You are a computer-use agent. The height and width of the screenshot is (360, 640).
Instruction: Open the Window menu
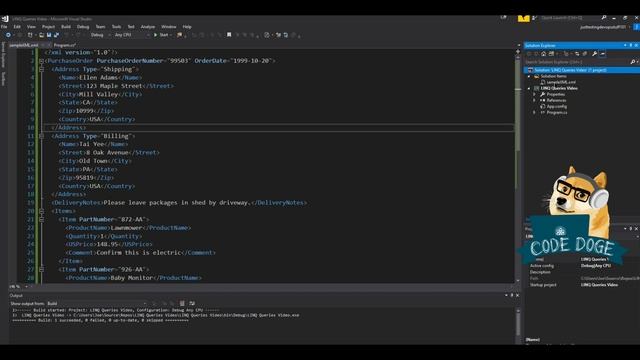tap(169, 27)
